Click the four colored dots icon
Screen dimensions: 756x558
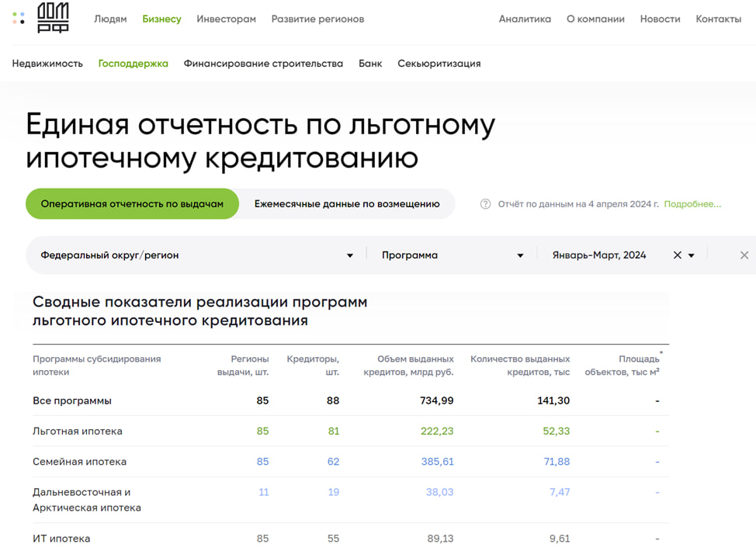coord(19,18)
